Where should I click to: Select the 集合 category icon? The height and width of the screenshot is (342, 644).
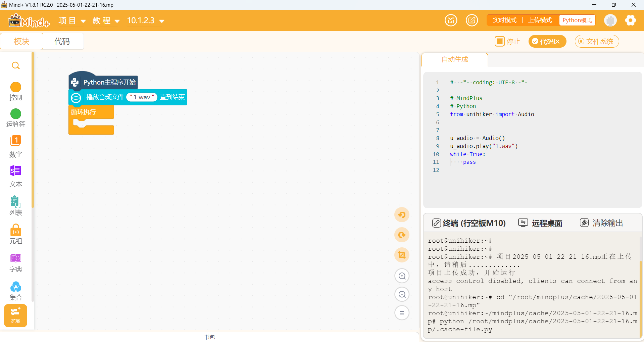tap(16, 287)
